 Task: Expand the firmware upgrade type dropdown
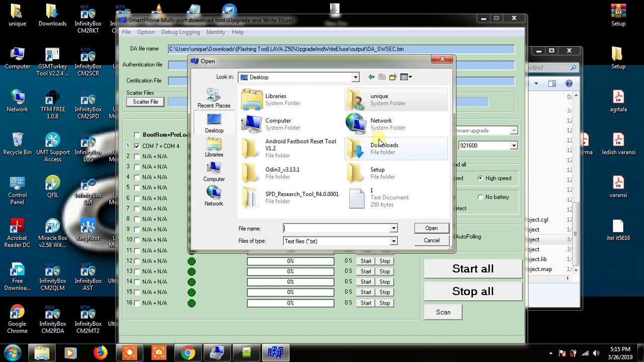(x=514, y=131)
